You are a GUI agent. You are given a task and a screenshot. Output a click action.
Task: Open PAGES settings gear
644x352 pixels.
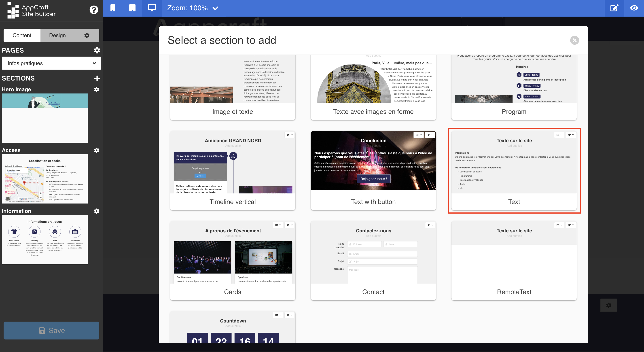(97, 50)
